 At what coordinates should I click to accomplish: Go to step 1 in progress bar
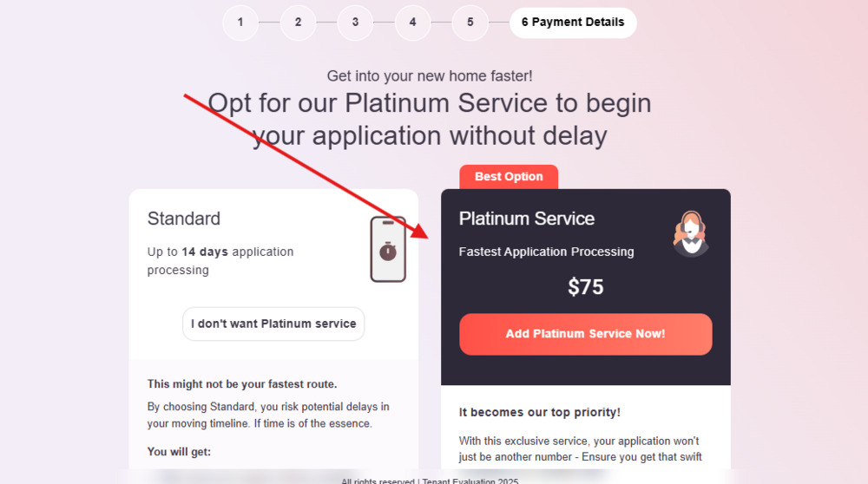(240, 23)
